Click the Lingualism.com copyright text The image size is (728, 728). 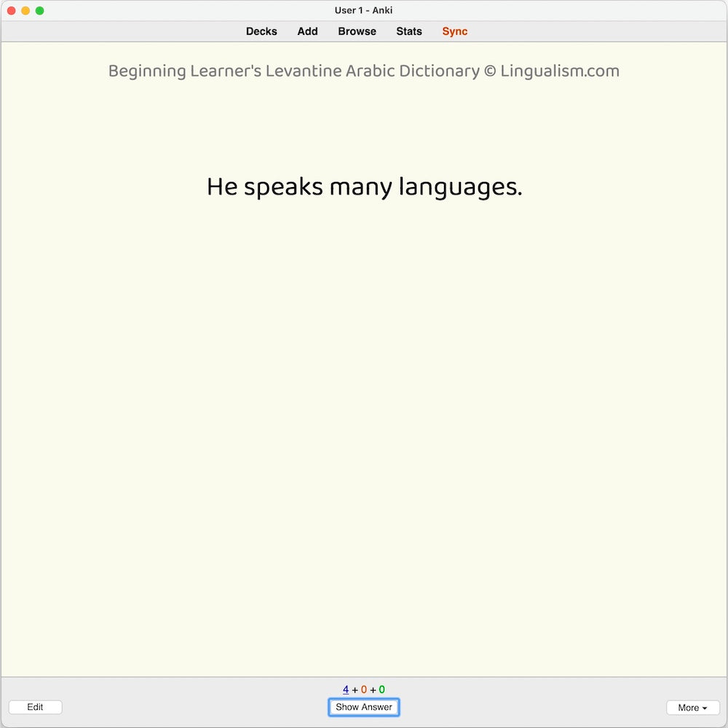pyautogui.click(x=561, y=71)
